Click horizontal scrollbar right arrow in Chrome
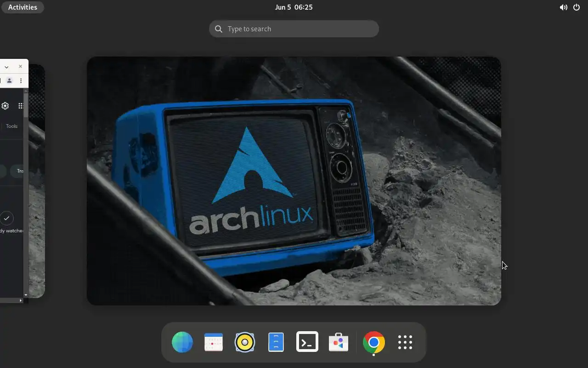 click(x=21, y=300)
